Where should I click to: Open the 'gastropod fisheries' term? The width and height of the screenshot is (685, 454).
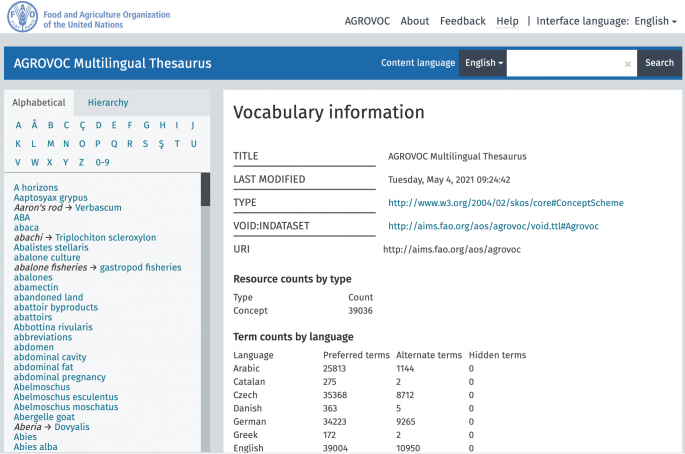click(140, 267)
